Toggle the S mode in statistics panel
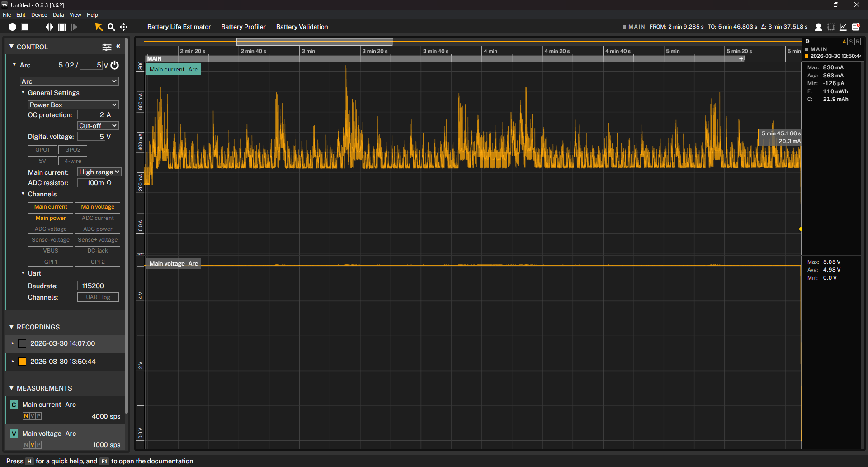 point(851,42)
